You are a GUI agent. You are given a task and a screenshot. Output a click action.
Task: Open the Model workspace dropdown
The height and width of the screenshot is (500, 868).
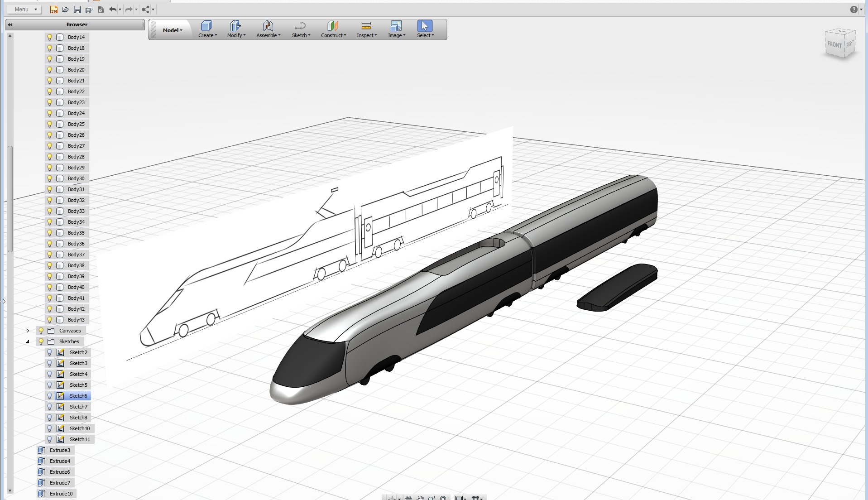coord(172,30)
